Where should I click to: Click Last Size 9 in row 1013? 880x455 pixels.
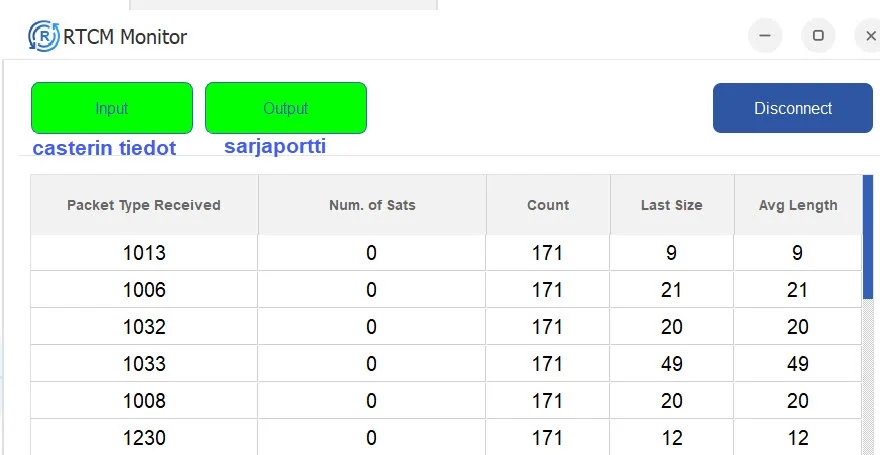672,253
